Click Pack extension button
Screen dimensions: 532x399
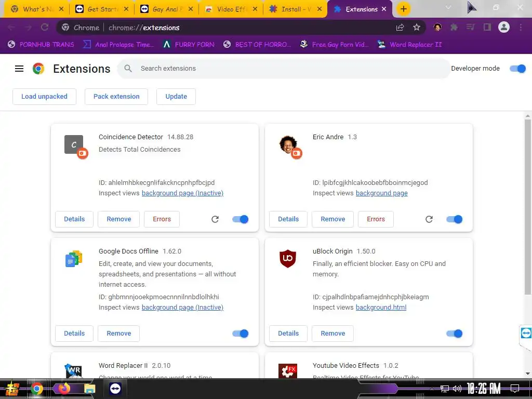click(116, 97)
